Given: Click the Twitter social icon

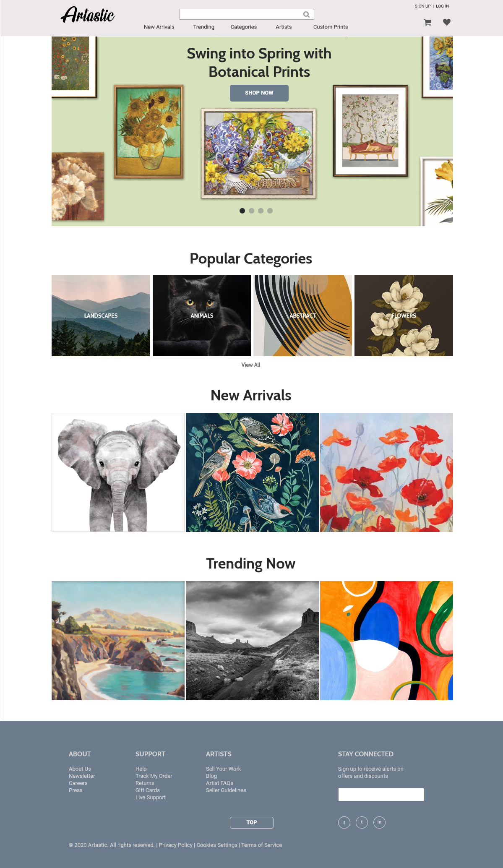Looking at the screenshot, I should point(362,822).
